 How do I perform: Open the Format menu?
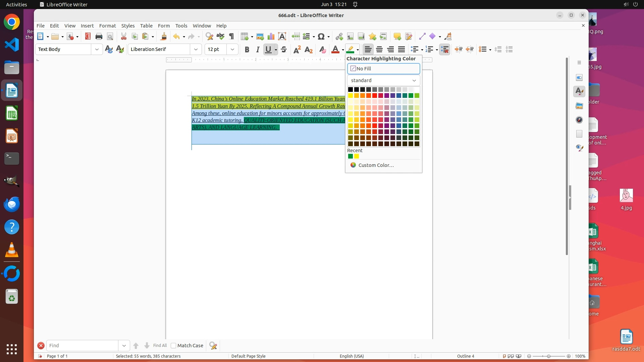pos(107,26)
